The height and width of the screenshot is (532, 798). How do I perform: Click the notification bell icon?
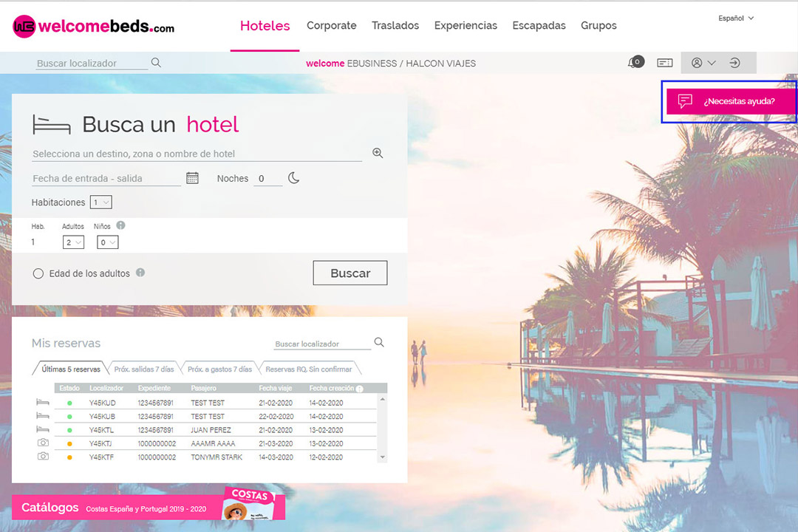click(x=634, y=63)
